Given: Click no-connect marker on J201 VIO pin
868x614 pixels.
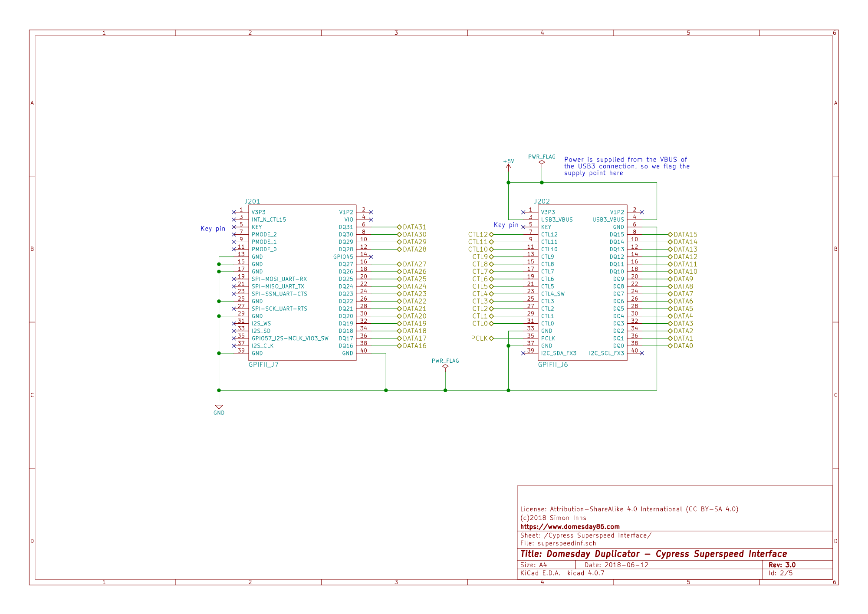Looking at the screenshot, I should click(x=371, y=220).
